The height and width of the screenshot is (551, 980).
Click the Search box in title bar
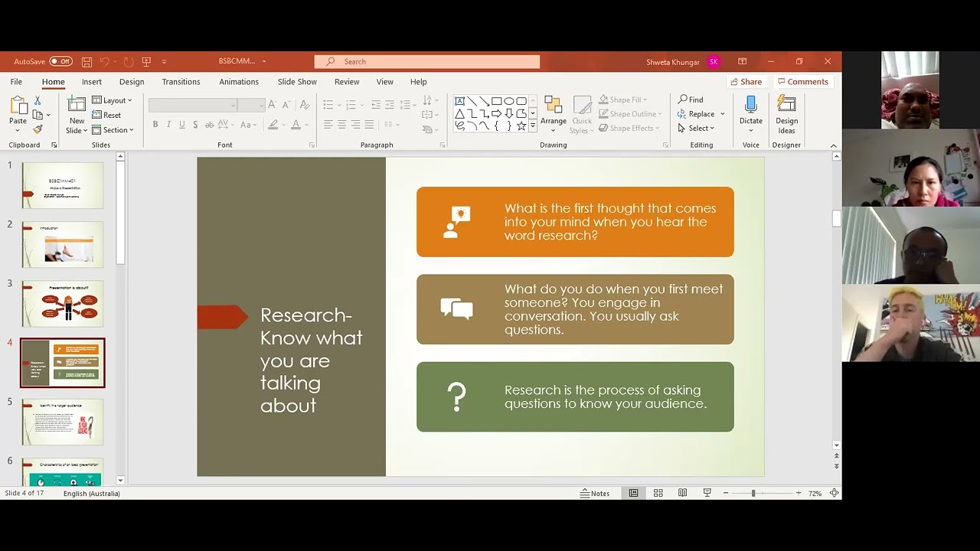point(427,62)
